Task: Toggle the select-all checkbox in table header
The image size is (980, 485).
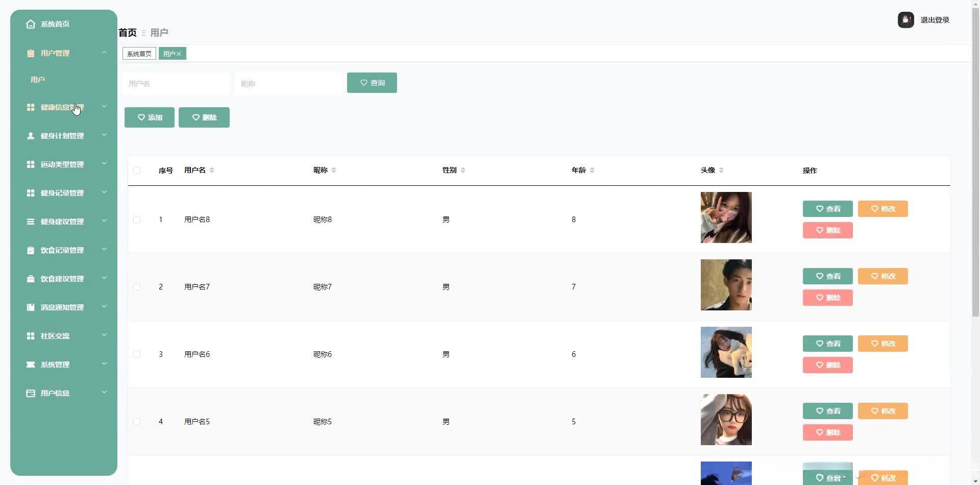Action: 137,171
